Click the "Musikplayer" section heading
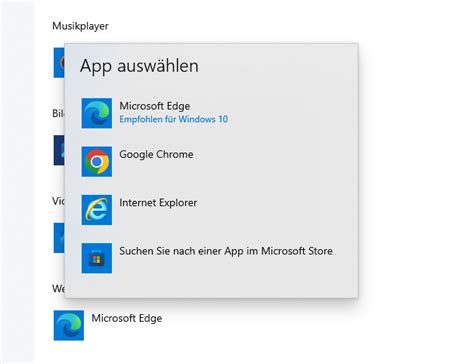Screen dimensions: 474x364 (80, 26)
